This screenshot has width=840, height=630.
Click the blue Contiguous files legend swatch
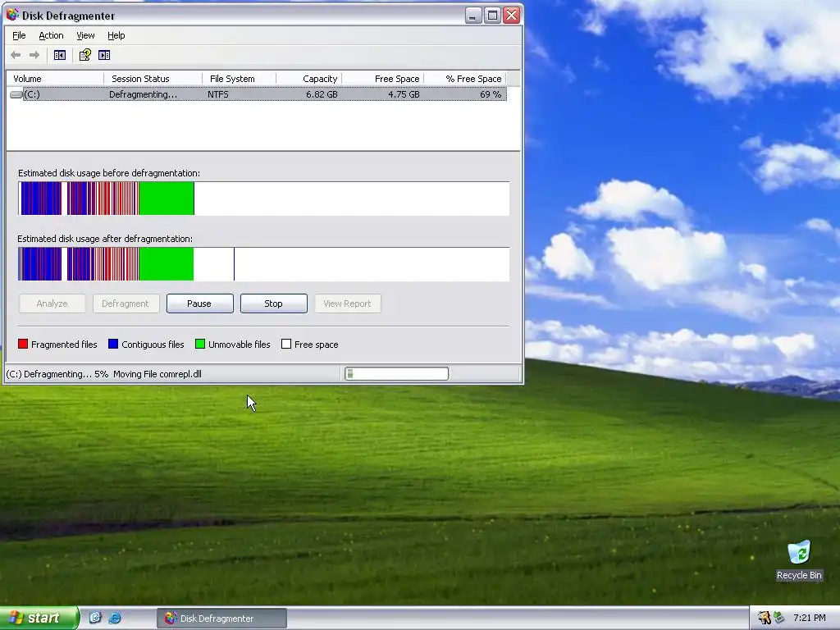113,344
